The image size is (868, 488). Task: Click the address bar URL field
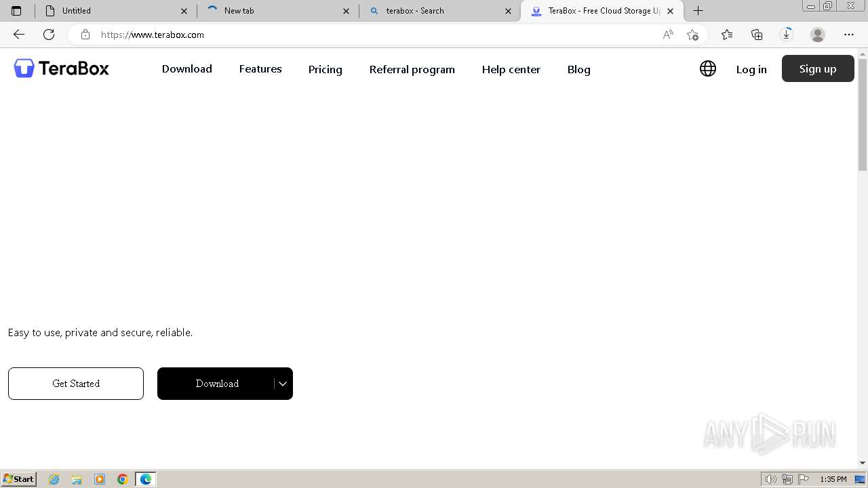pos(376,35)
